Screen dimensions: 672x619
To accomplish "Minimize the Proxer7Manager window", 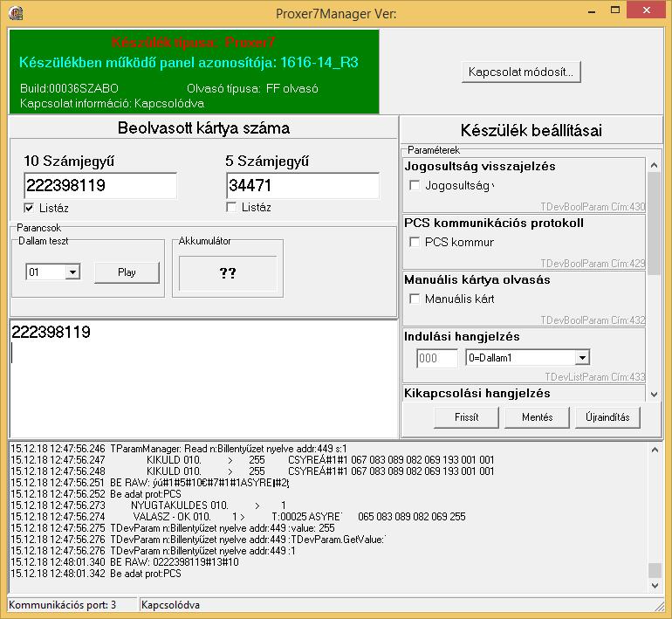I will pos(592,10).
